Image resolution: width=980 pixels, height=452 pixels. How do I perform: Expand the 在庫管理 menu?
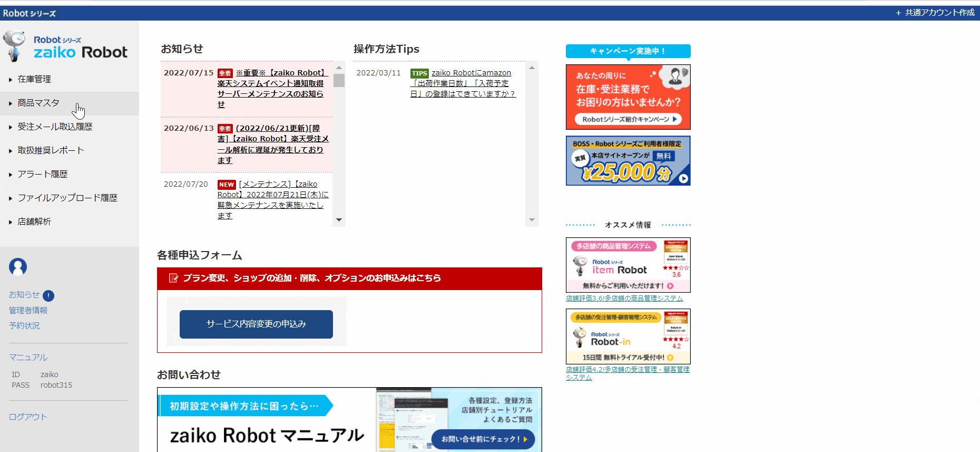click(34, 79)
